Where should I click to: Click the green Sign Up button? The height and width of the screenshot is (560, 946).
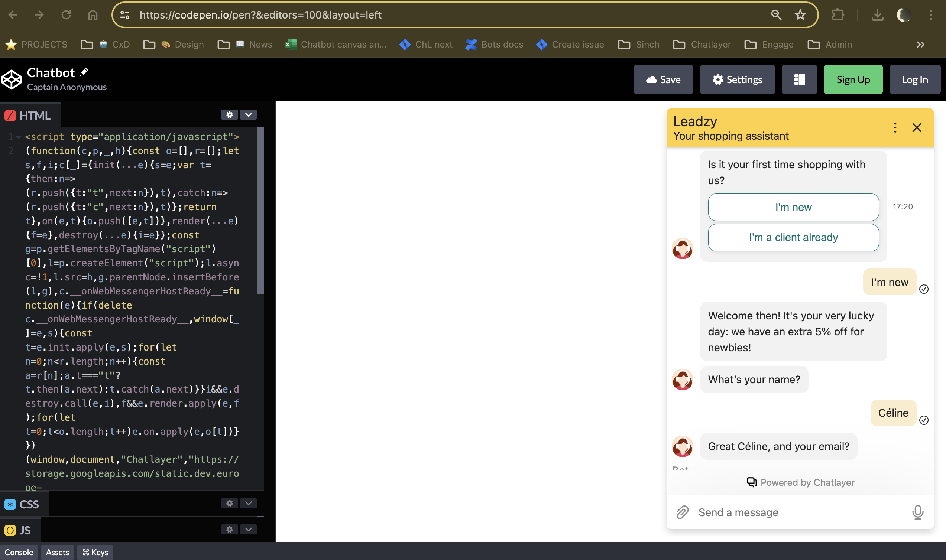click(x=853, y=79)
